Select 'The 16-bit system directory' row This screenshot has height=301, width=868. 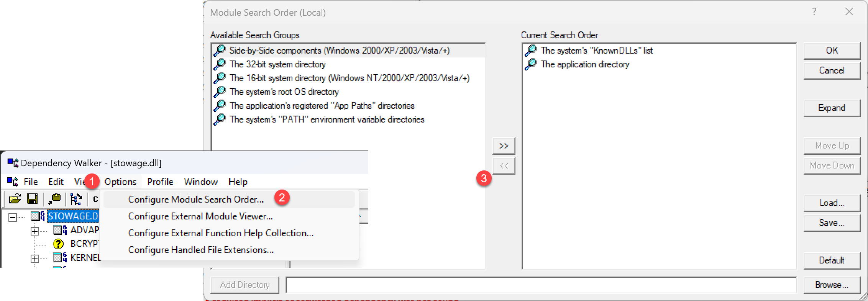(x=349, y=78)
